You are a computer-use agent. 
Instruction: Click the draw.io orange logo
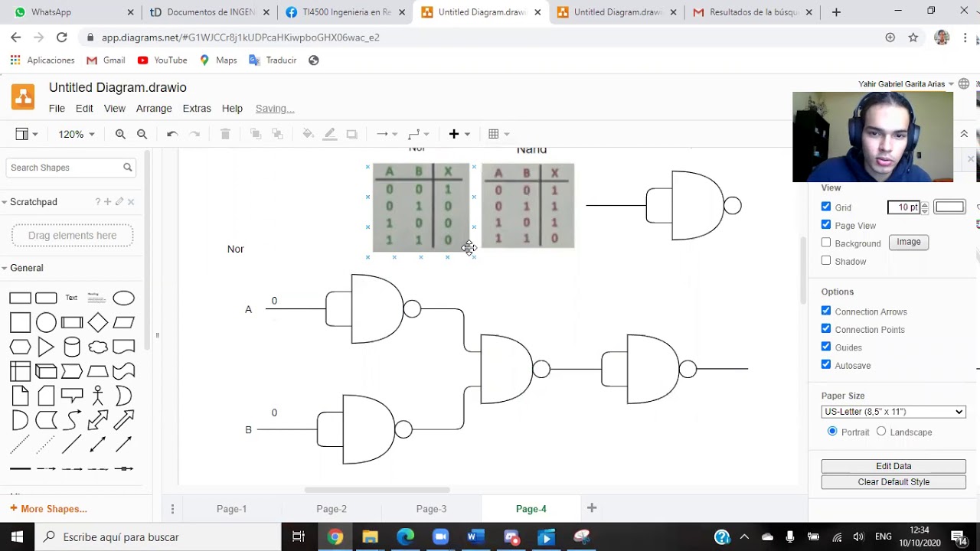23,97
